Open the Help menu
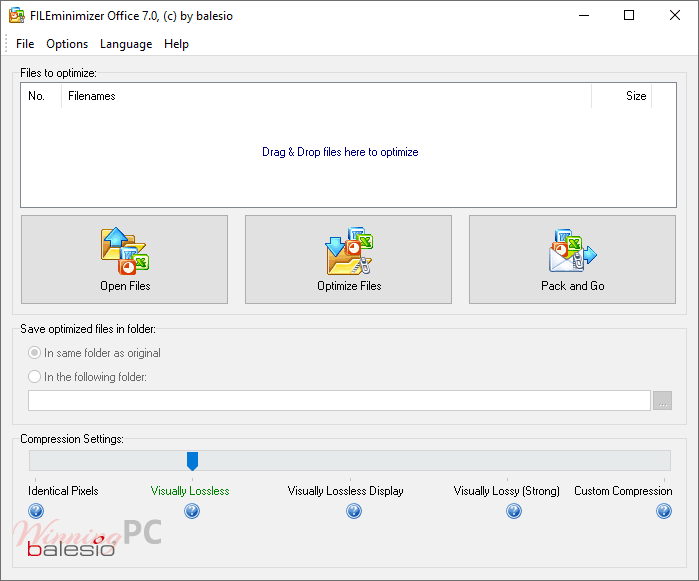Viewport: 699px width, 581px height. (176, 44)
